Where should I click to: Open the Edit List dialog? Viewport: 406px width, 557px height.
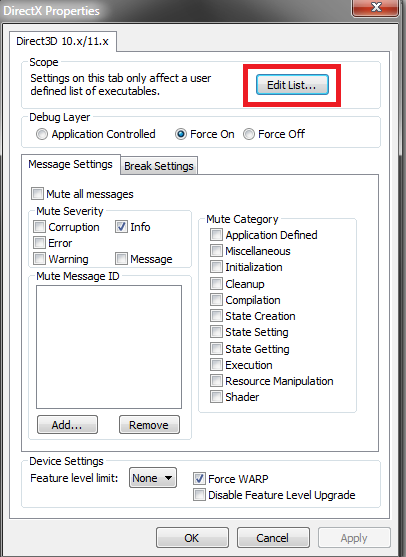pyautogui.click(x=292, y=85)
